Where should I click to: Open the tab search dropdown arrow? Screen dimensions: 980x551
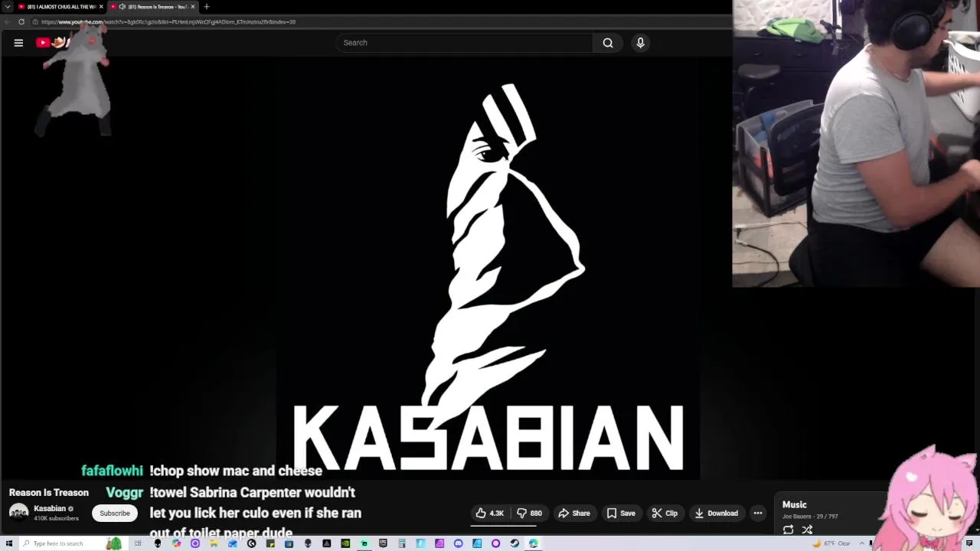click(8, 7)
